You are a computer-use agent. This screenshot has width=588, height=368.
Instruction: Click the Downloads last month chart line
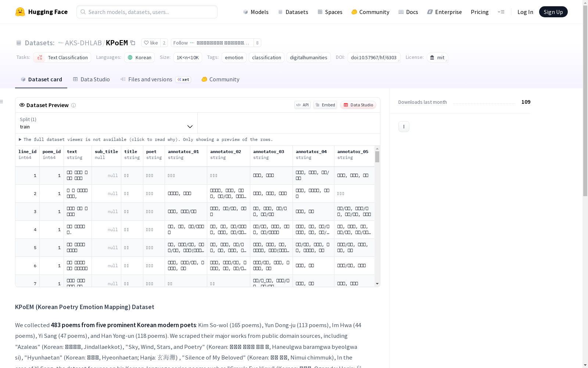click(484, 103)
